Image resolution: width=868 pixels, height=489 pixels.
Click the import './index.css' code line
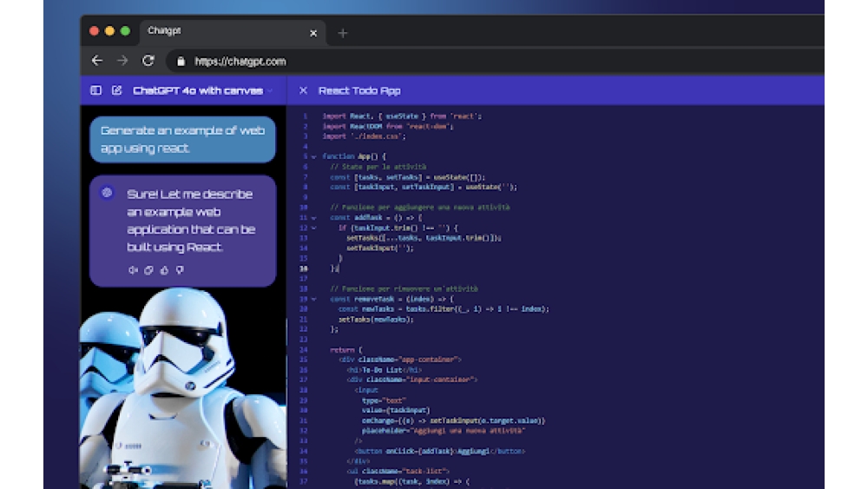tap(364, 136)
